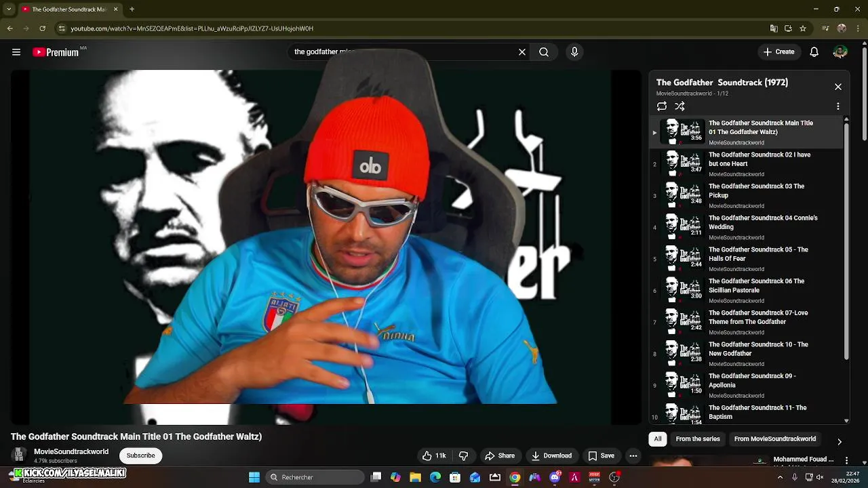
Task: Open Chrome three-dot menu
Action: [857, 28]
